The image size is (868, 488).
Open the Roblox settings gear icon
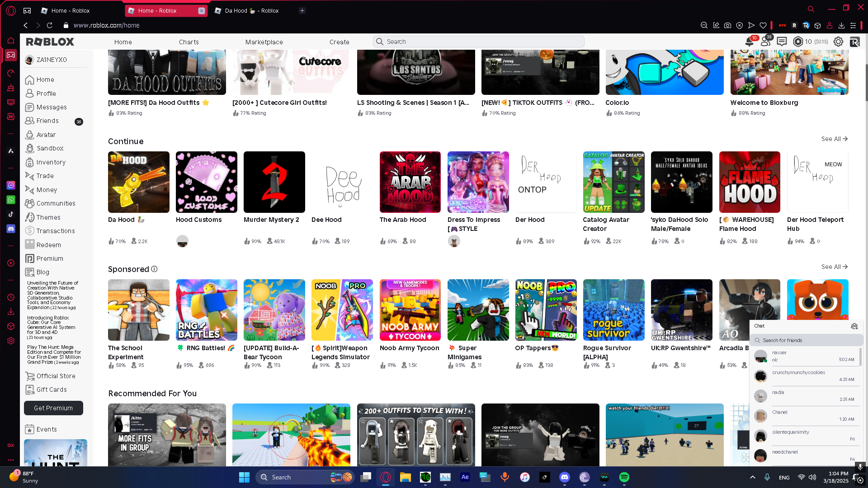click(838, 42)
